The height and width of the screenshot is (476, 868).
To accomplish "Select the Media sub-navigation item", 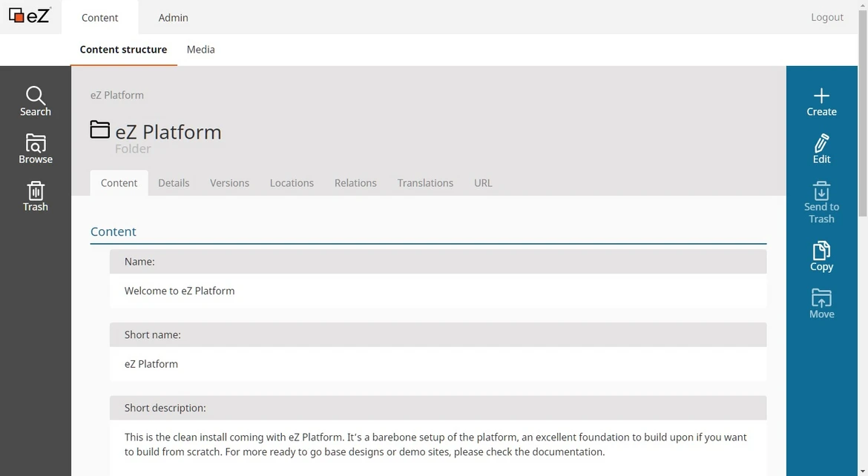I will pyautogui.click(x=200, y=50).
